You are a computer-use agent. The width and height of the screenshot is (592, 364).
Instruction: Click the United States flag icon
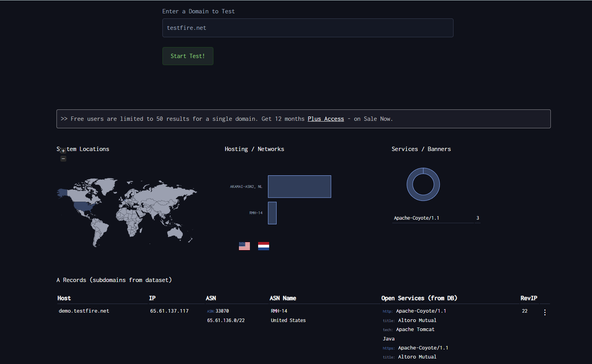tap(244, 246)
